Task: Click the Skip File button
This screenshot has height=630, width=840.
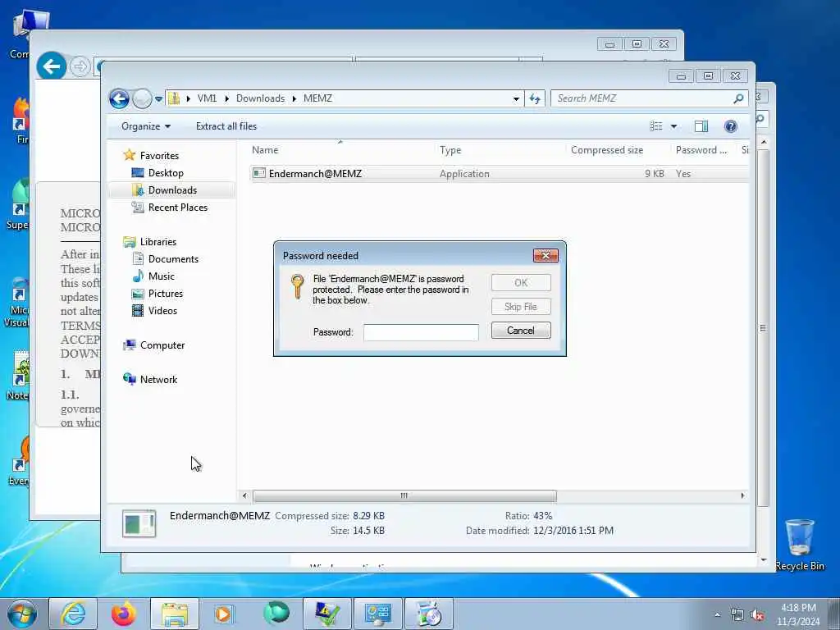Action: (521, 307)
